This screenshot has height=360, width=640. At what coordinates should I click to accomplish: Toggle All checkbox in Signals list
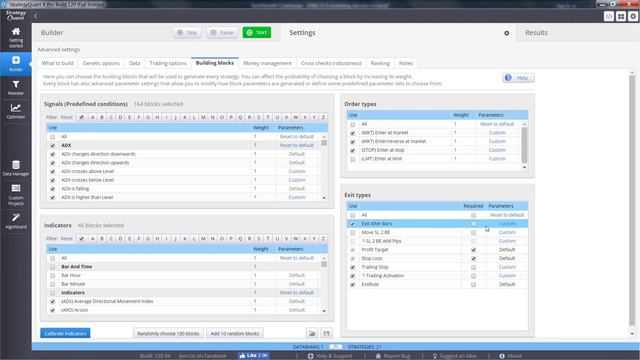coord(52,137)
